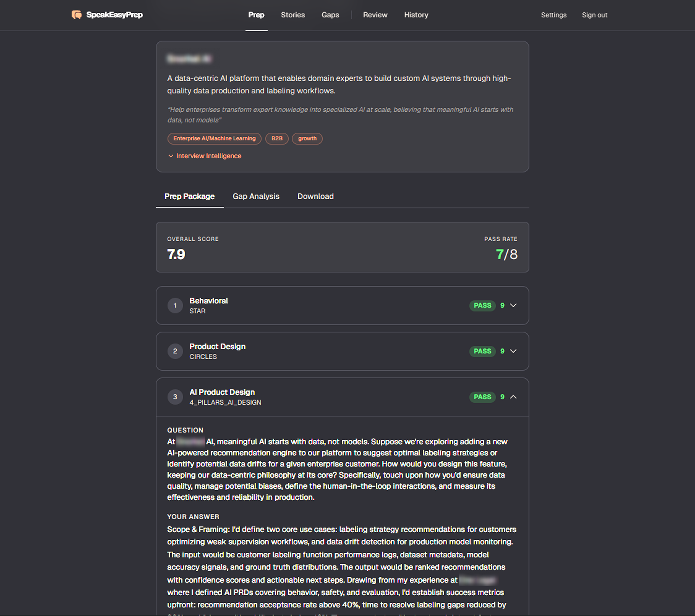Click the growth tag pill

coord(307,138)
